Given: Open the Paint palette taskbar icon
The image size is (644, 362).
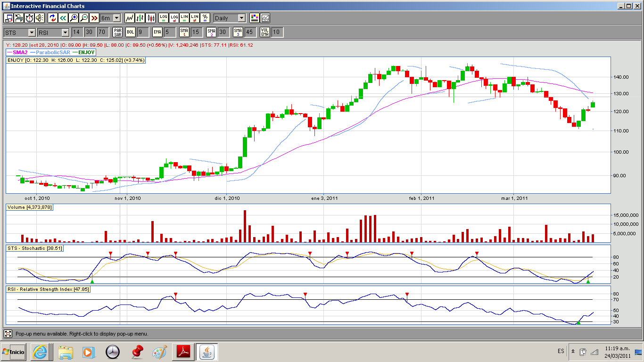Looking at the screenshot, I should click(x=160, y=352).
